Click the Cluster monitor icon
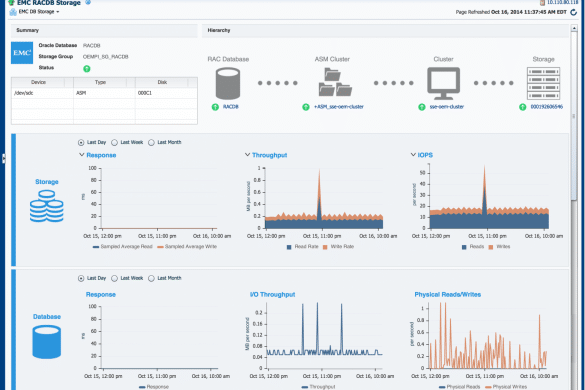The image size is (585, 390). 443,83
